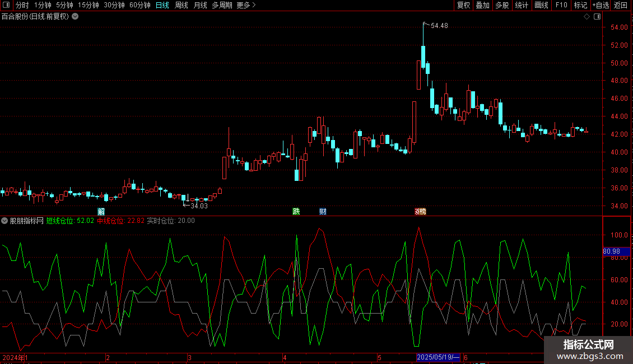Viewport: 633px width, 364px height.
Task: Add stock via +自选 button
Action: [601, 5]
